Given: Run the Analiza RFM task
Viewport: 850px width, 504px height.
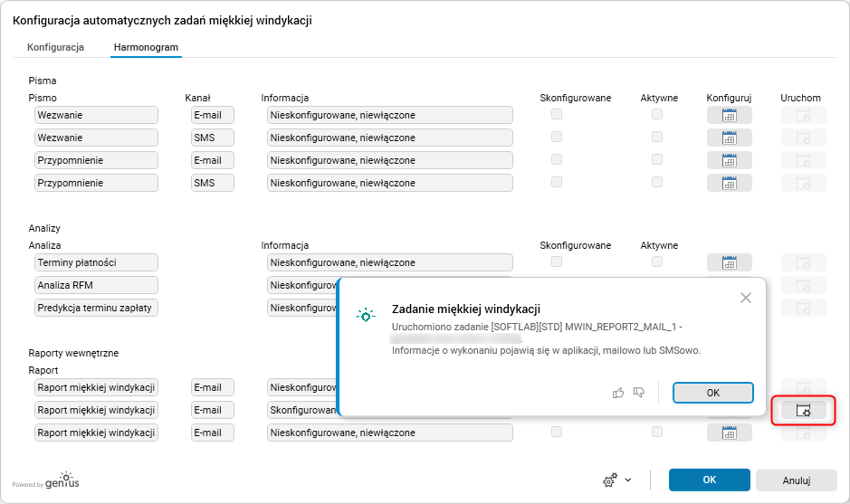Looking at the screenshot, I should tap(803, 285).
